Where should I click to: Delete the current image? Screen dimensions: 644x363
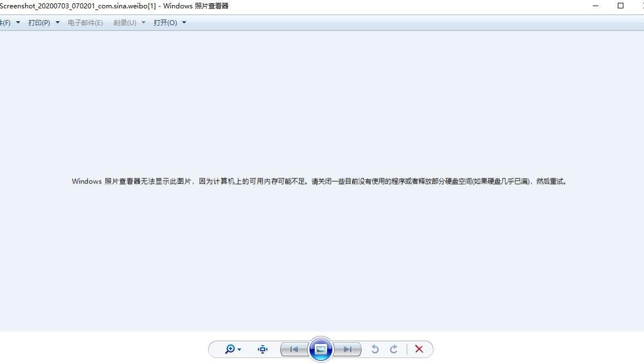(419, 349)
